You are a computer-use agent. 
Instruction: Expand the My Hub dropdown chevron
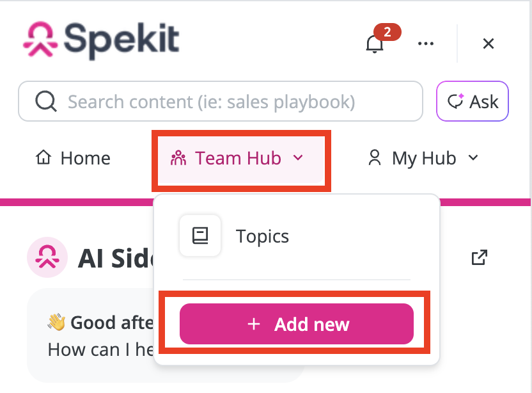coord(473,157)
